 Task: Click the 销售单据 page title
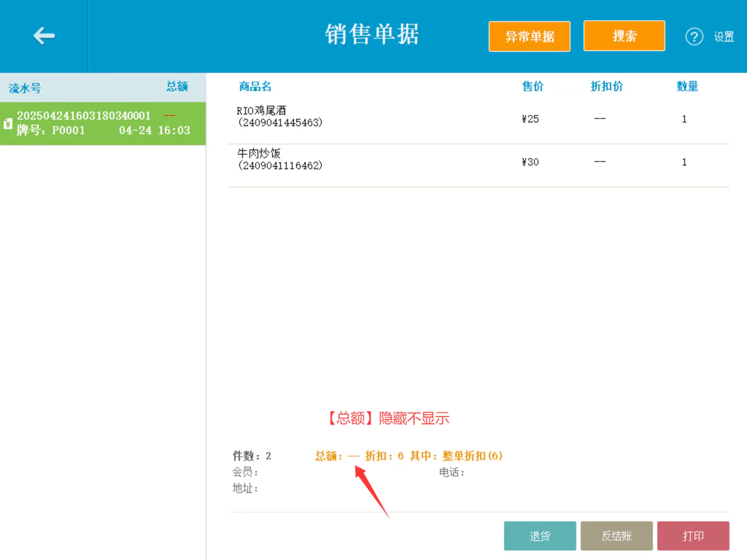point(372,34)
